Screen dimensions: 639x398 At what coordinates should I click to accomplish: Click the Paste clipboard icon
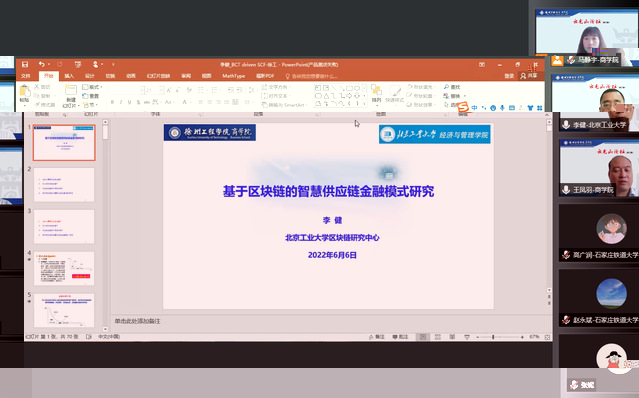[x=24, y=90]
